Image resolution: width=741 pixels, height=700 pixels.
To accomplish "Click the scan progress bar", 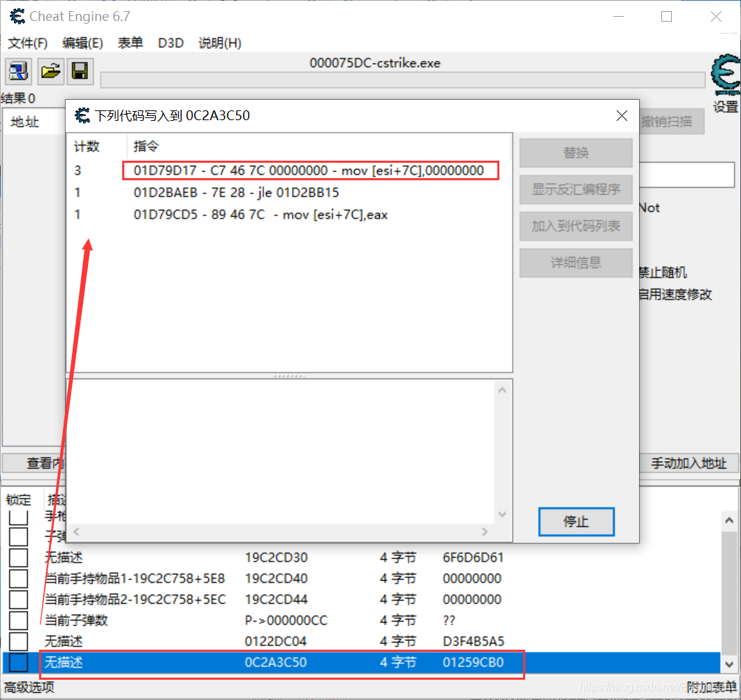I will (x=403, y=80).
